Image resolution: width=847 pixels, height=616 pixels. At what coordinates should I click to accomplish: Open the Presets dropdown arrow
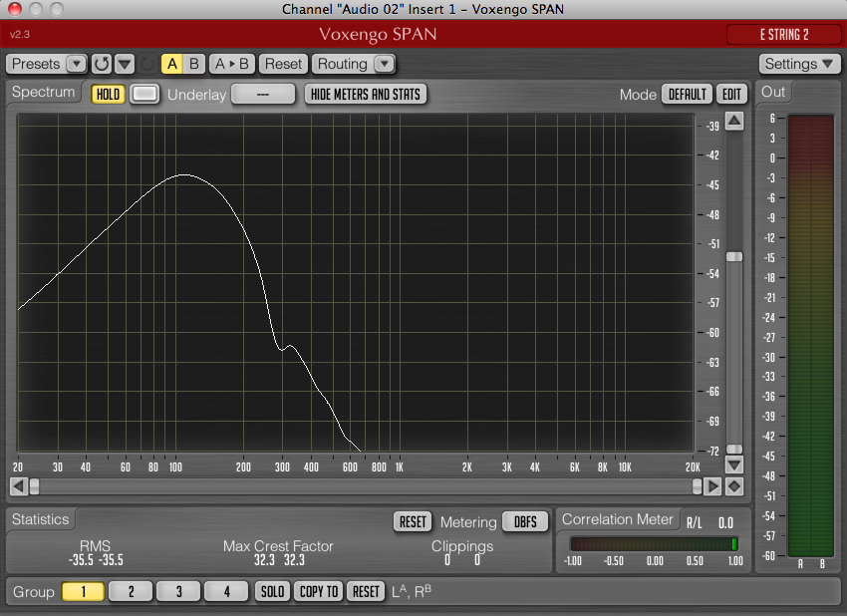(x=76, y=64)
